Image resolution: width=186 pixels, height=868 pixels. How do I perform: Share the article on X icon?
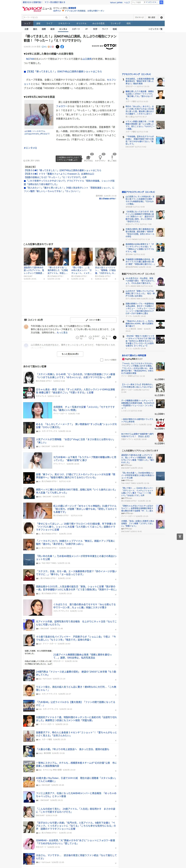click(57, 47)
